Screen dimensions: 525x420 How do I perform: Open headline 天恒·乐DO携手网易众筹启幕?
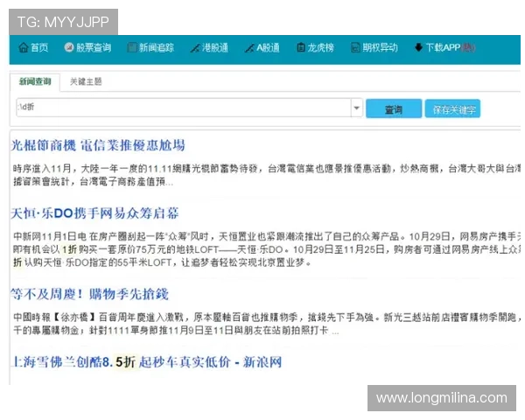point(94,213)
